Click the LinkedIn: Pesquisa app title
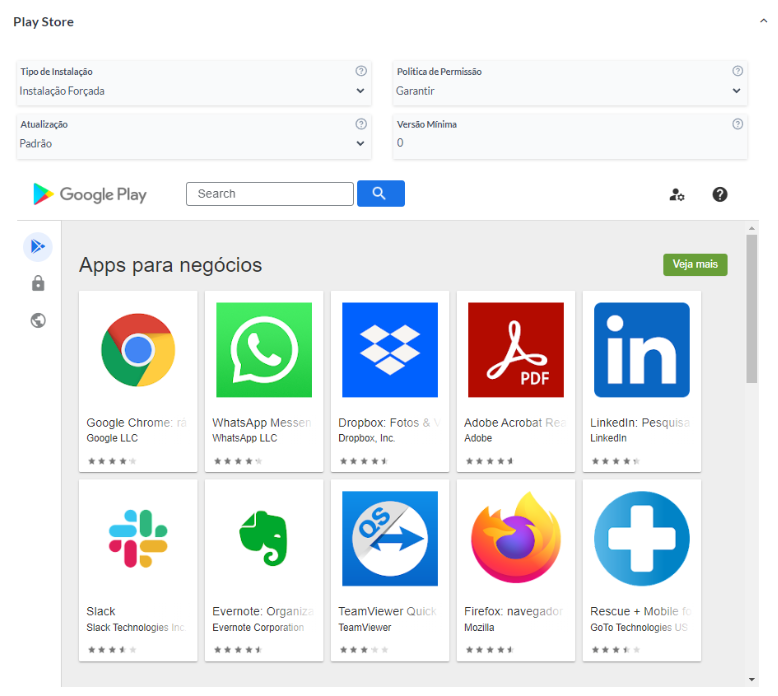The image size is (778, 696). 640,423
